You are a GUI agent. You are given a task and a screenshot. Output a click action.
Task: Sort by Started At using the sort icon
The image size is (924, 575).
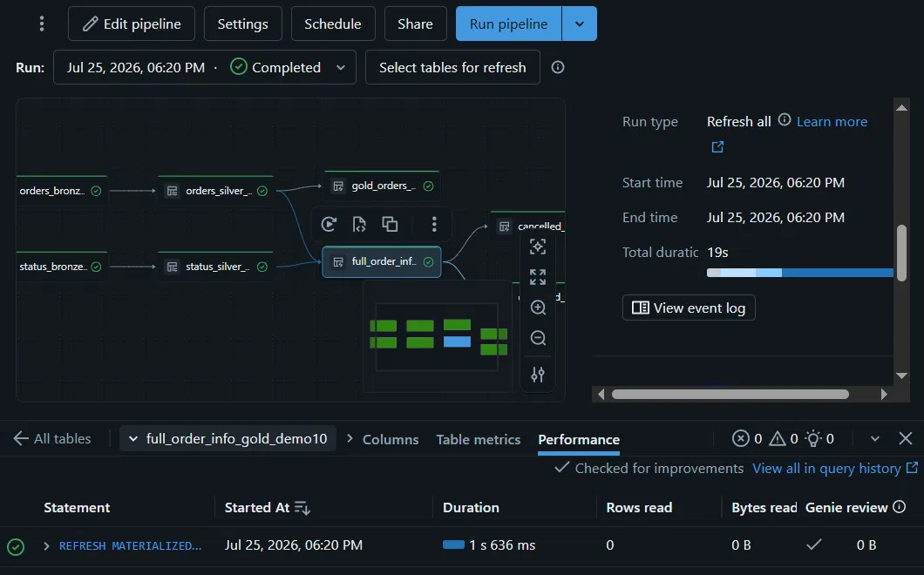click(x=302, y=507)
